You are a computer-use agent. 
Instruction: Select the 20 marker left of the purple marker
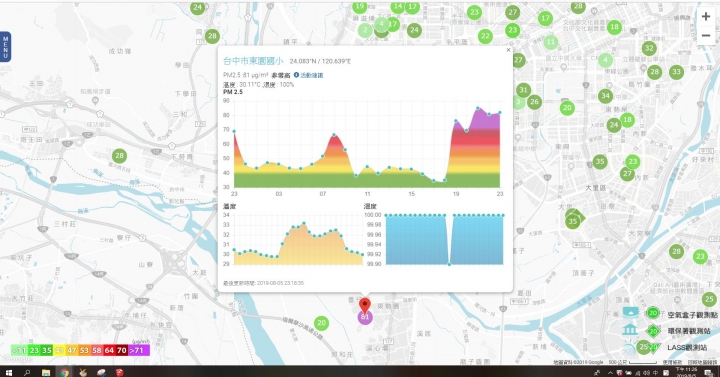pos(321,323)
